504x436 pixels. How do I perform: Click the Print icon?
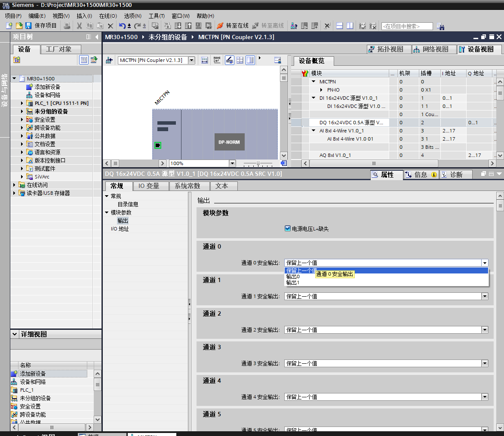(x=67, y=26)
